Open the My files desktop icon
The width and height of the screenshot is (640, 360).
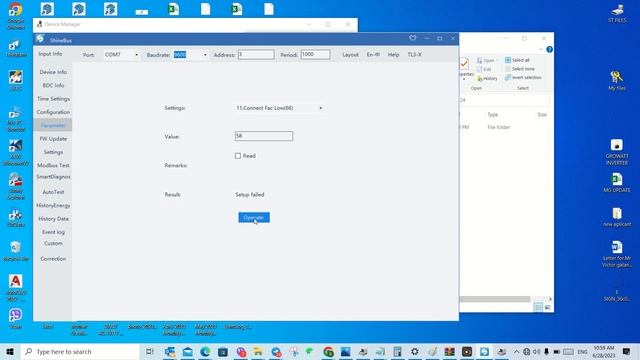(617, 80)
